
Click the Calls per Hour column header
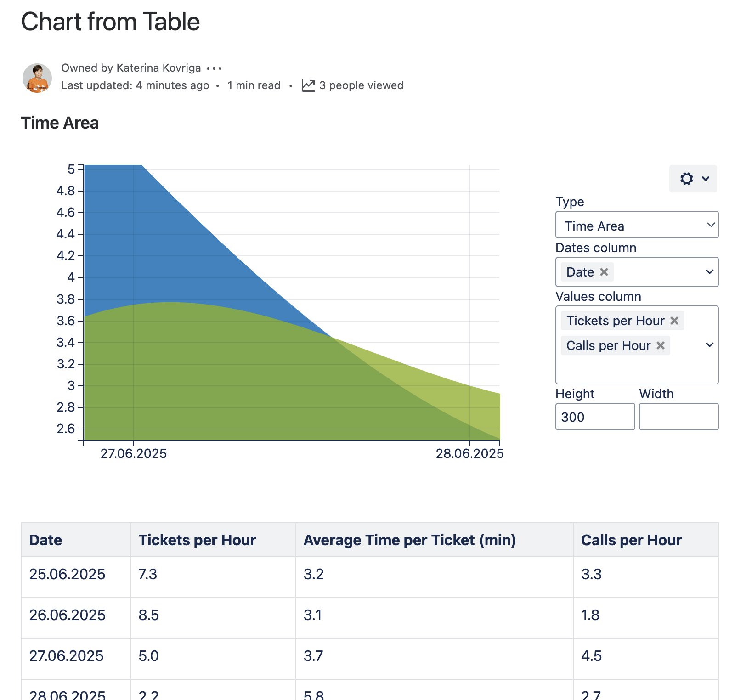pos(631,540)
